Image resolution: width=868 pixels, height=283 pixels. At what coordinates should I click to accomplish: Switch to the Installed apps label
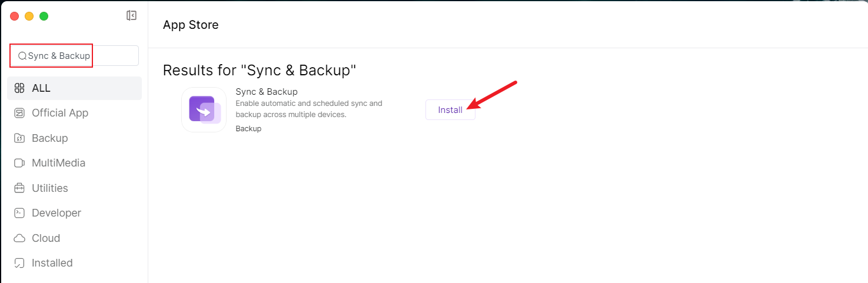pos(52,263)
